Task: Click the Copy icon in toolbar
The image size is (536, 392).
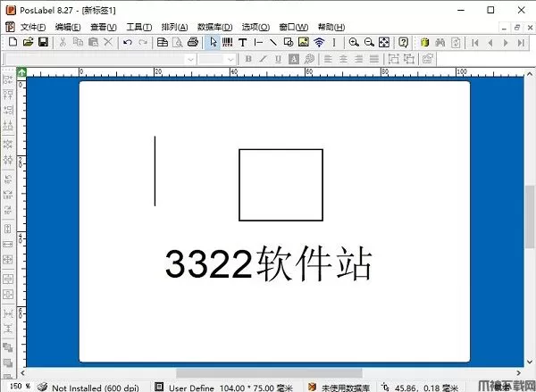Action: (x=78, y=42)
